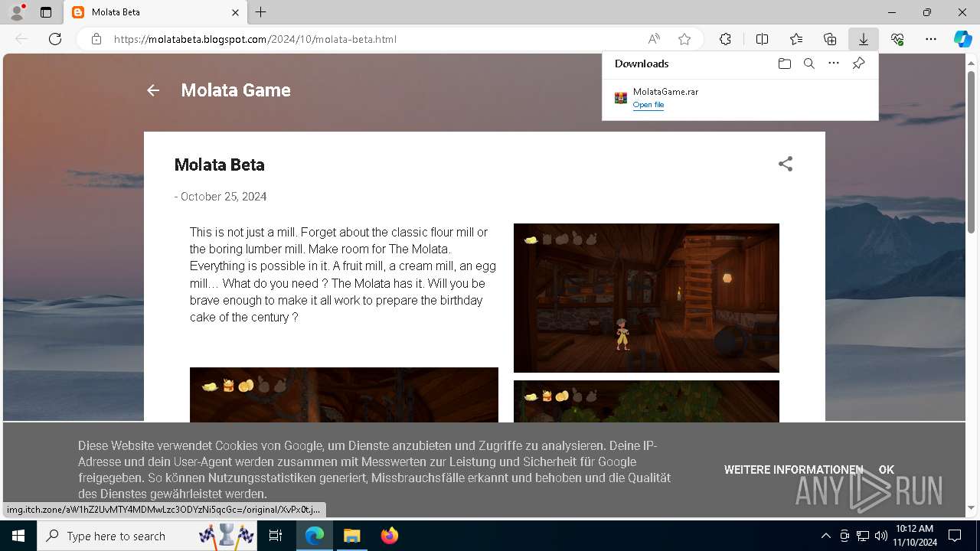The width and height of the screenshot is (980, 551).
Task: Open more options in Downloads panel
Action: click(x=834, y=64)
